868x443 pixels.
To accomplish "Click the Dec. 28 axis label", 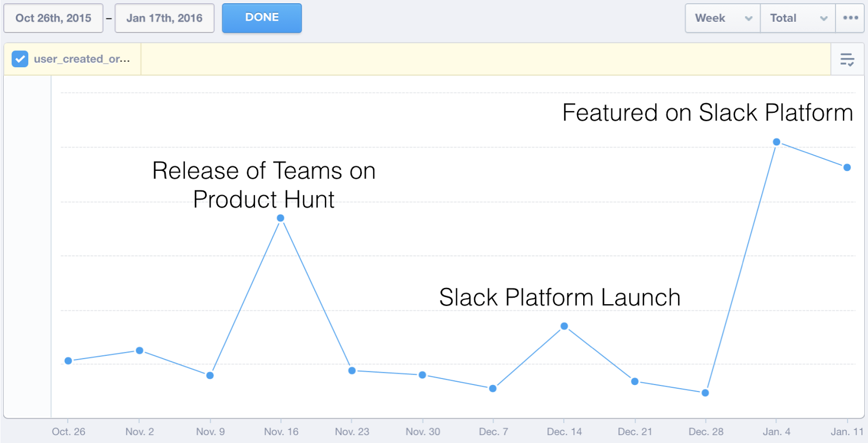I will 706,432.
